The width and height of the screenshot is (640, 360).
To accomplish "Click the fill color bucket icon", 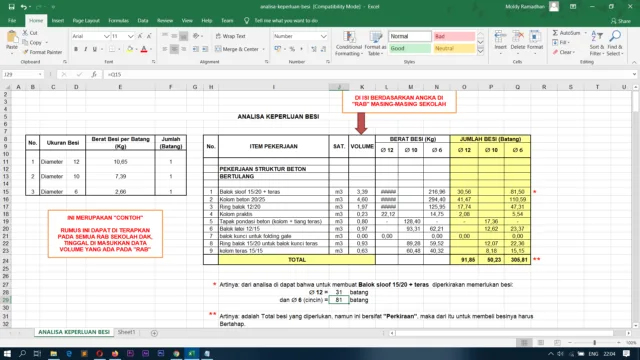I will click(130, 49).
